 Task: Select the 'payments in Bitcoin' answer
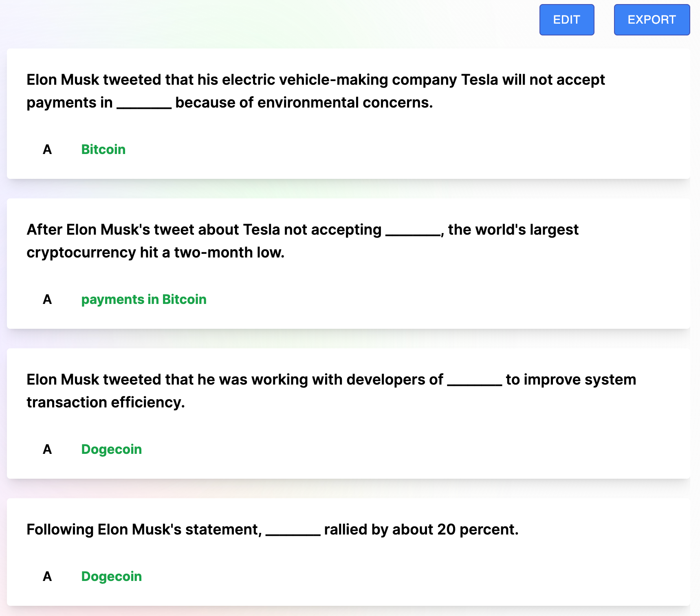pyautogui.click(x=144, y=299)
